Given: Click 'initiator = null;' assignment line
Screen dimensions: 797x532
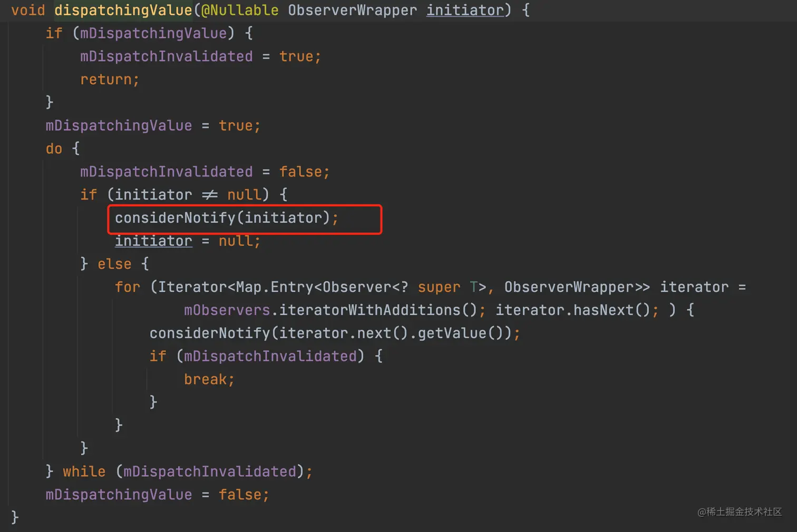Looking at the screenshot, I should (x=188, y=241).
